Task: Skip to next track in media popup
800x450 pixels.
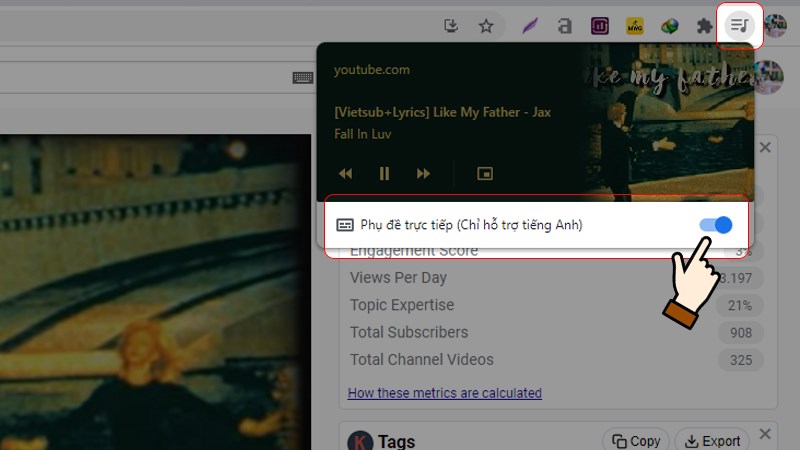Action: coord(423,174)
